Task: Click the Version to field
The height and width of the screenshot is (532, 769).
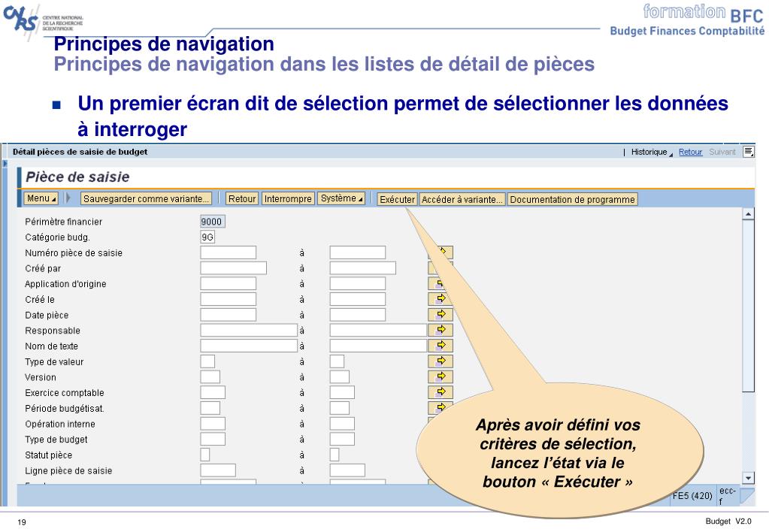Action: [x=339, y=377]
